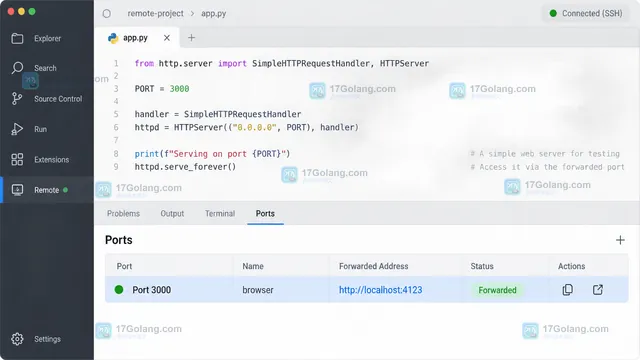The height and width of the screenshot is (360, 640).
Task: Click the circle icon before remote-project
Action: [107, 13]
